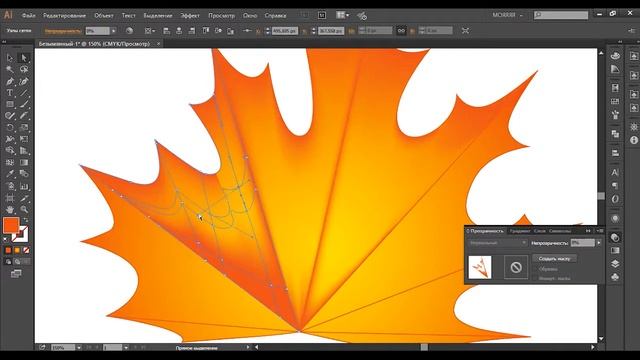Toggle the invert mask checkbox

coord(536,278)
